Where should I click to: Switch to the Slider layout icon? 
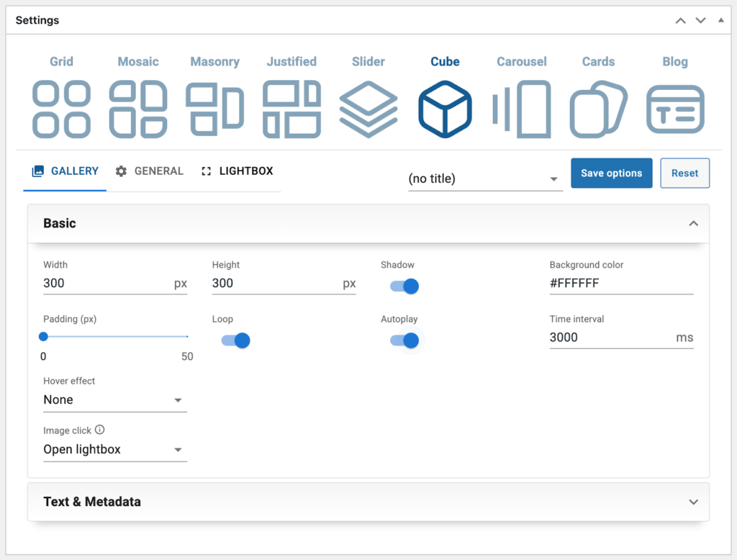pyautogui.click(x=368, y=109)
